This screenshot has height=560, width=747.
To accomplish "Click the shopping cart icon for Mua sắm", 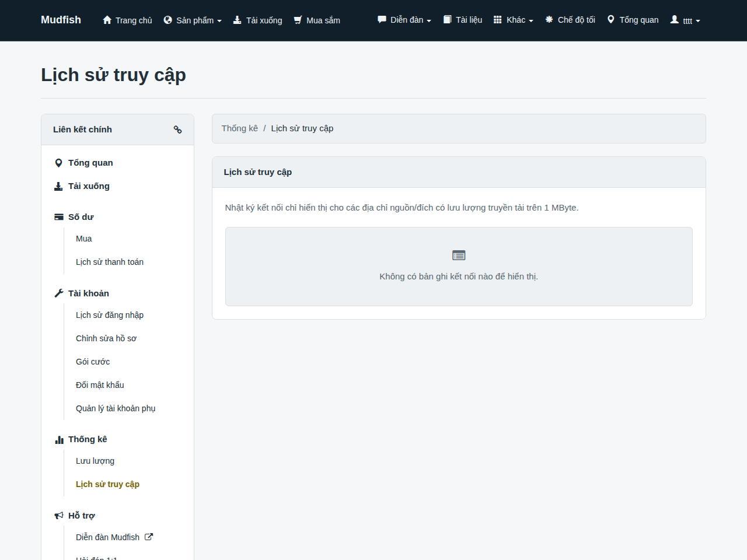I will [x=298, y=20].
